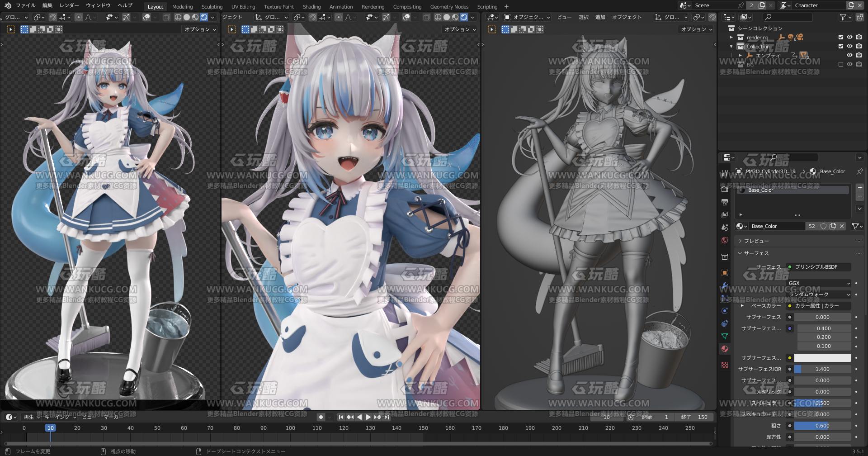
Task: Click frame 100 on the timeline
Action: (290, 428)
